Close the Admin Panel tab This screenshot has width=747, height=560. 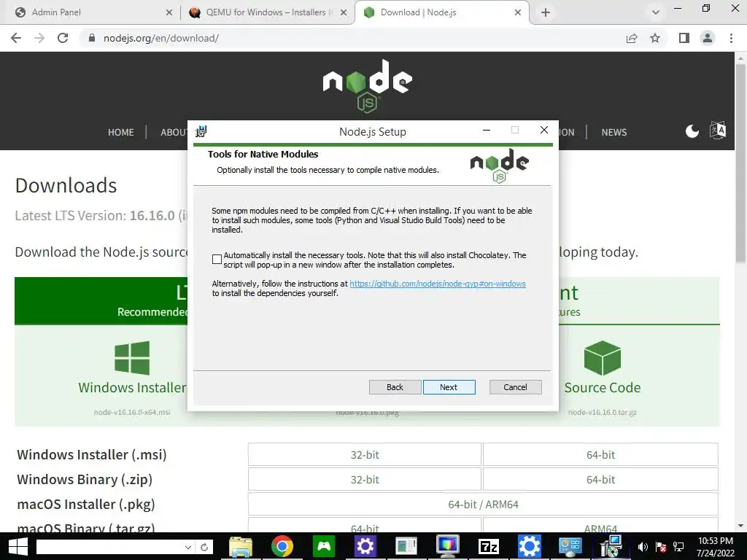[x=169, y=12]
